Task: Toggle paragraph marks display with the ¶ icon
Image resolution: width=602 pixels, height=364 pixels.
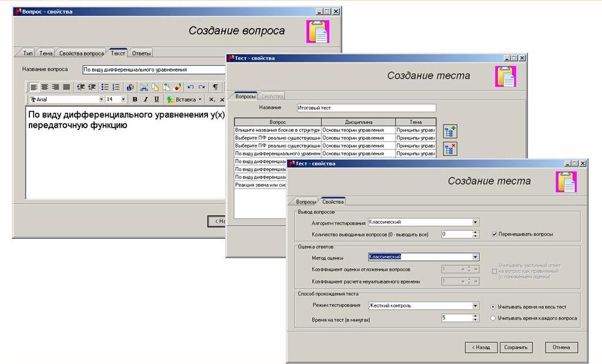Action: click(x=216, y=86)
